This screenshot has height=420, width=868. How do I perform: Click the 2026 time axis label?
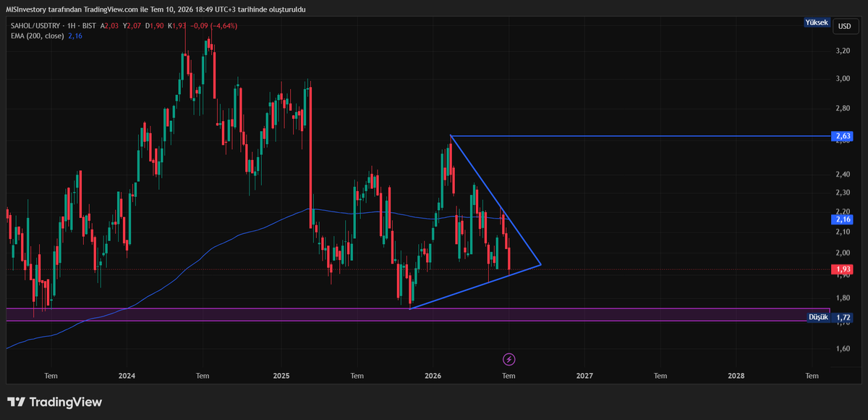coord(433,376)
